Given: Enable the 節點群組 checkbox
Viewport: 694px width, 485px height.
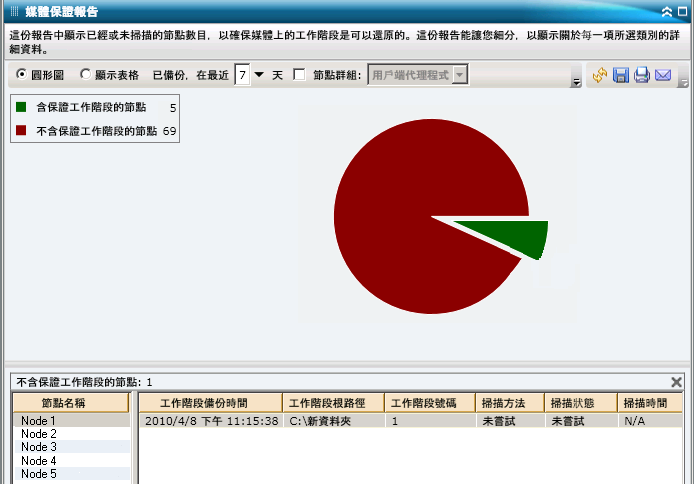Looking at the screenshot, I should [x=299, y=74].
